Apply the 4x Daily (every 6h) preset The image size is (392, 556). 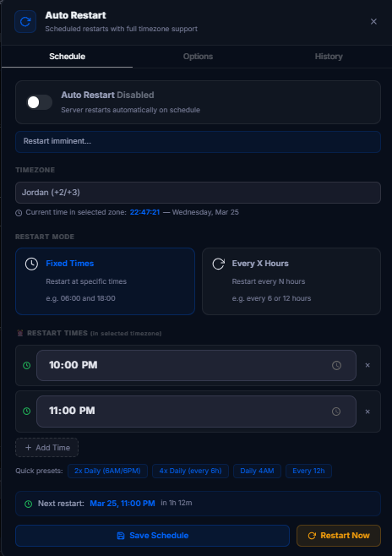click(190, 471)
